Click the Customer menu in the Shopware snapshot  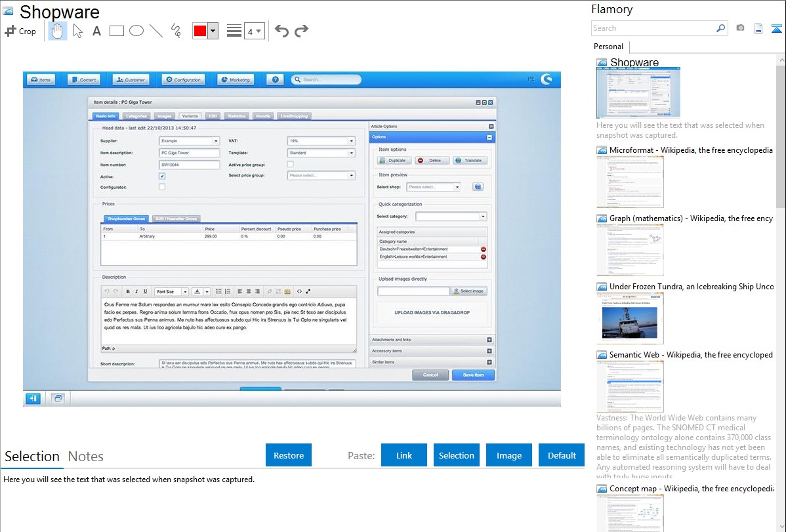tap(131, 80)
